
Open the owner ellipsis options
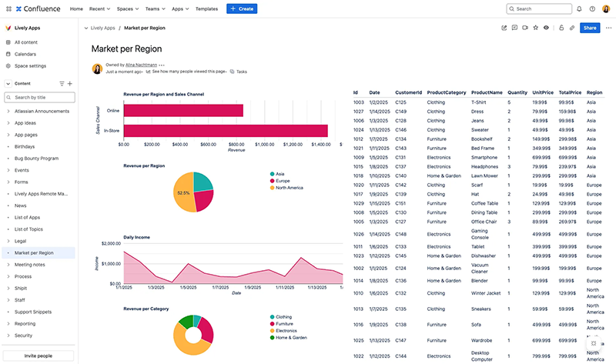point(162,65)
